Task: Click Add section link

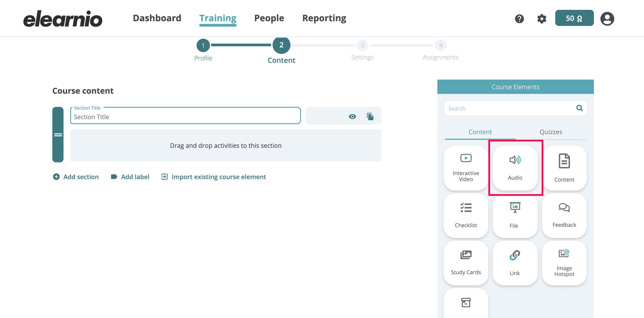Action: (76, 177)
